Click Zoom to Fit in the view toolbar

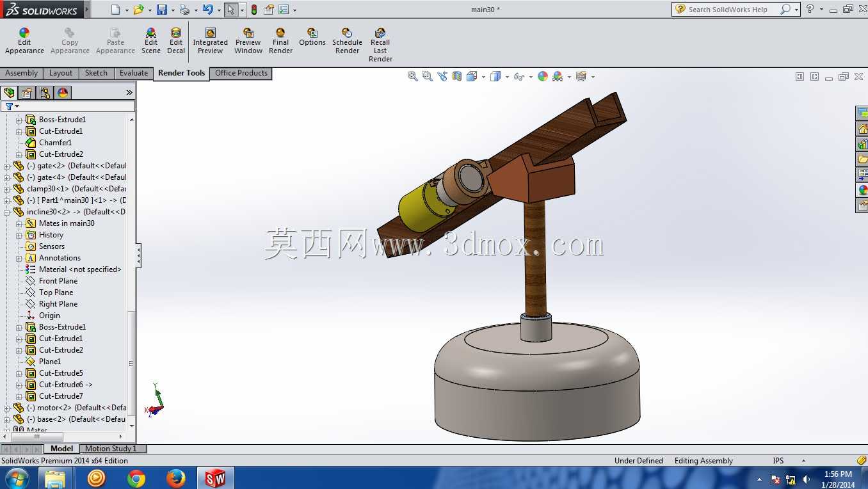click(413, 76)
